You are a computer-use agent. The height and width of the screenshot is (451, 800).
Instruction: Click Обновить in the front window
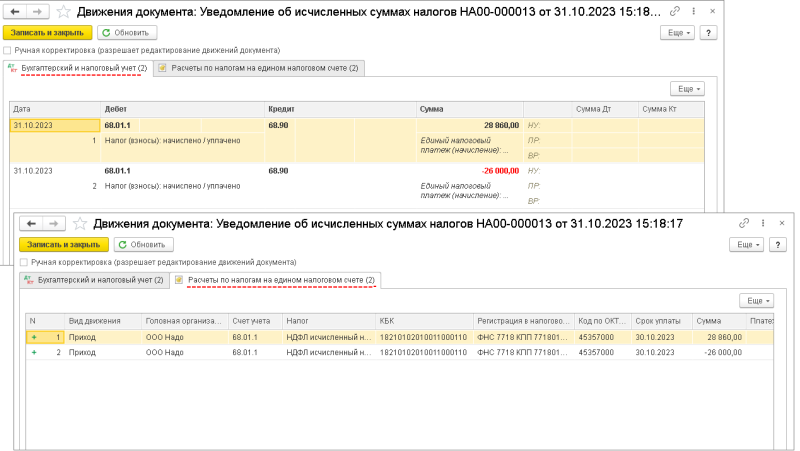pos(143,245)
